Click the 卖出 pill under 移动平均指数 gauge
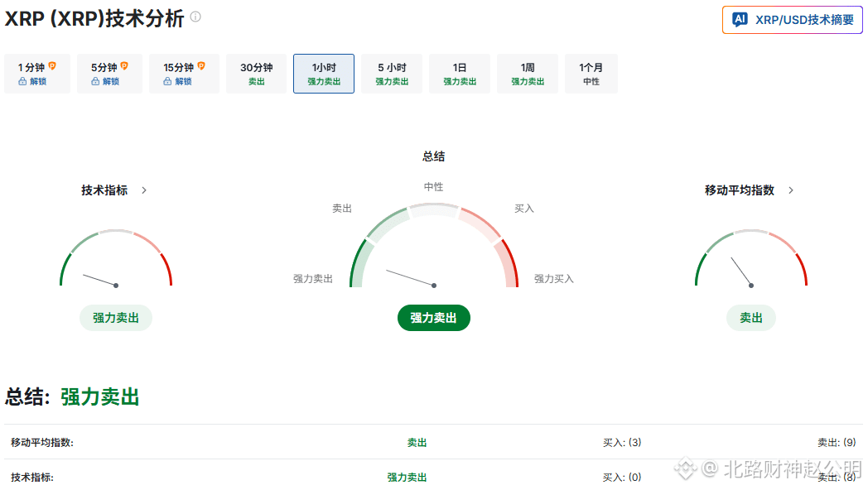The width and height of the screenshot is (868, 490). point(751,318)
